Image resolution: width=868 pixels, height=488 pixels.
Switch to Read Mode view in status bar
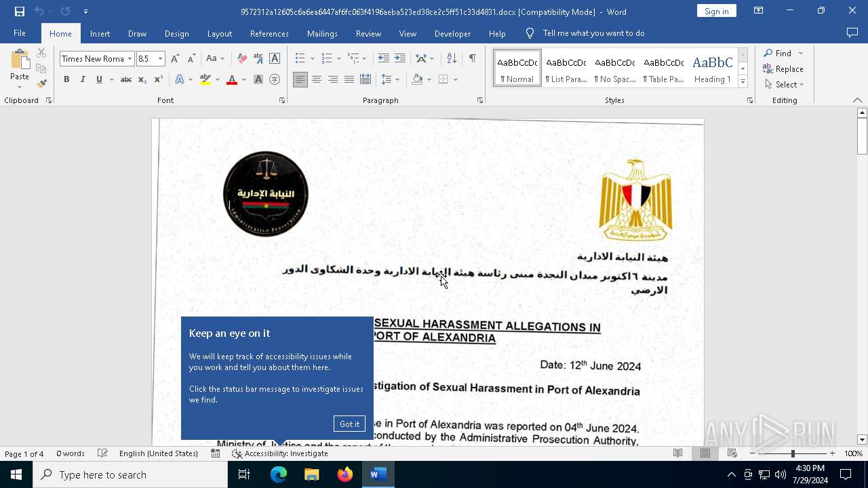677,453
